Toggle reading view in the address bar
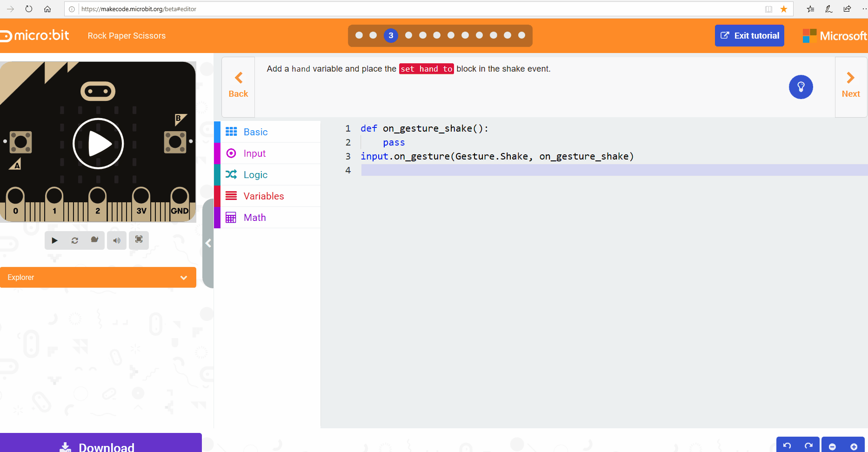The image size is (868, 452). coord(768,9)
